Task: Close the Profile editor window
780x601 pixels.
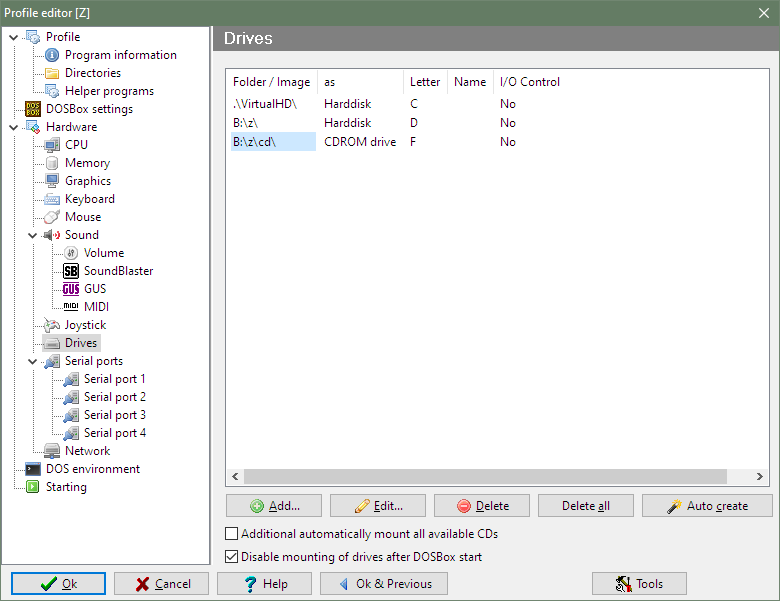Action: [x=764, y=13]
